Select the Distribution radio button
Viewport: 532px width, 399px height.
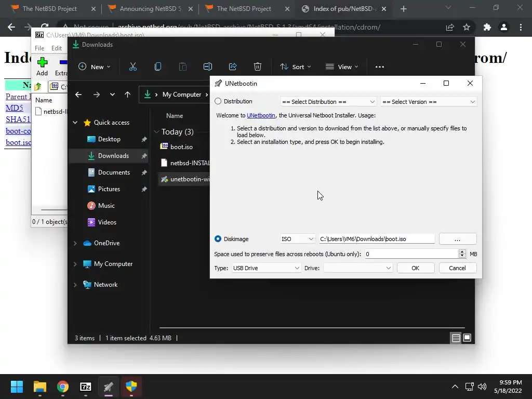point(218,101)
